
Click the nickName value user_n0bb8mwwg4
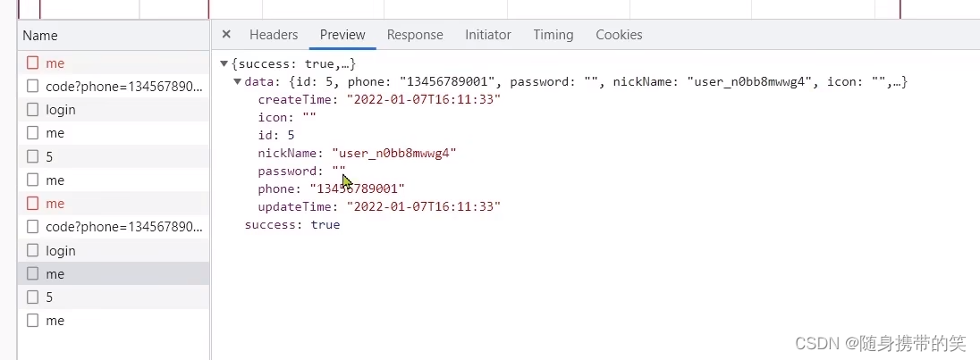[x=394, y=154]
